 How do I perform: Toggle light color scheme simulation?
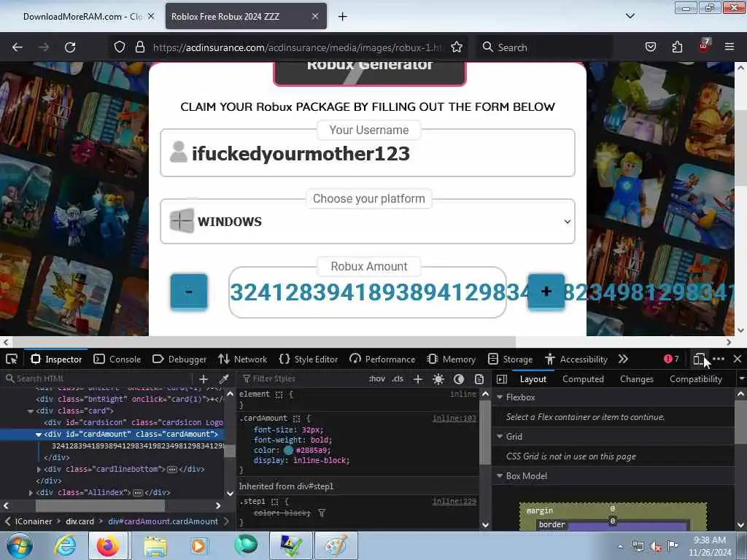coord(438,379)
